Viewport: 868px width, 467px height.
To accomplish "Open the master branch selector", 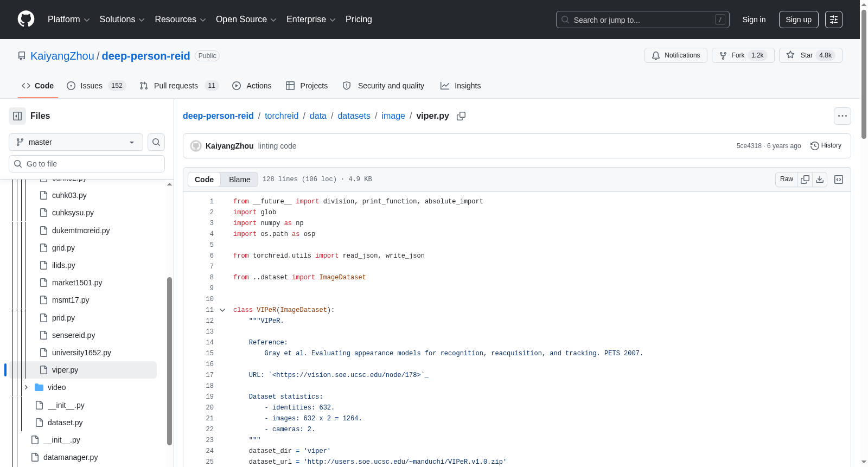I will tap(76, 142).
